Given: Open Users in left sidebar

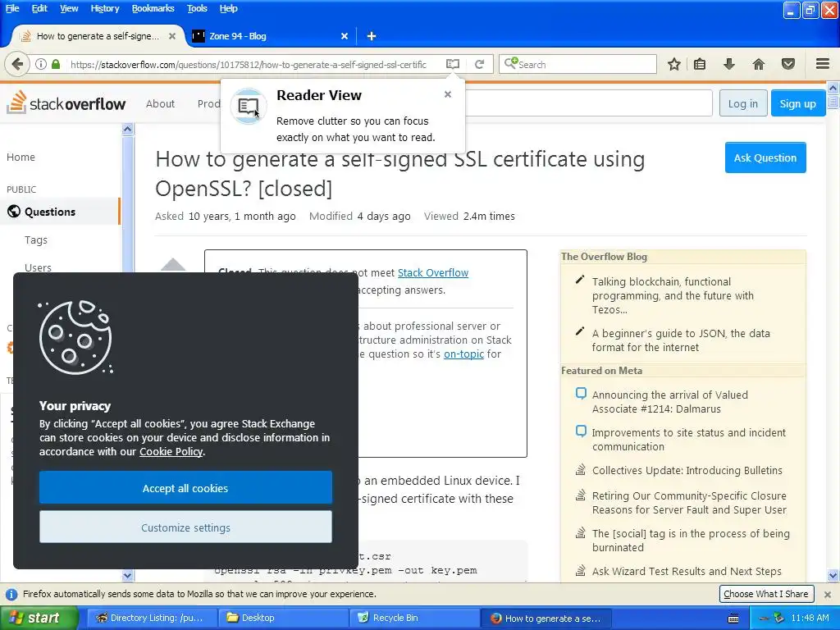Looking at the screenshot, I should (38, 267).
